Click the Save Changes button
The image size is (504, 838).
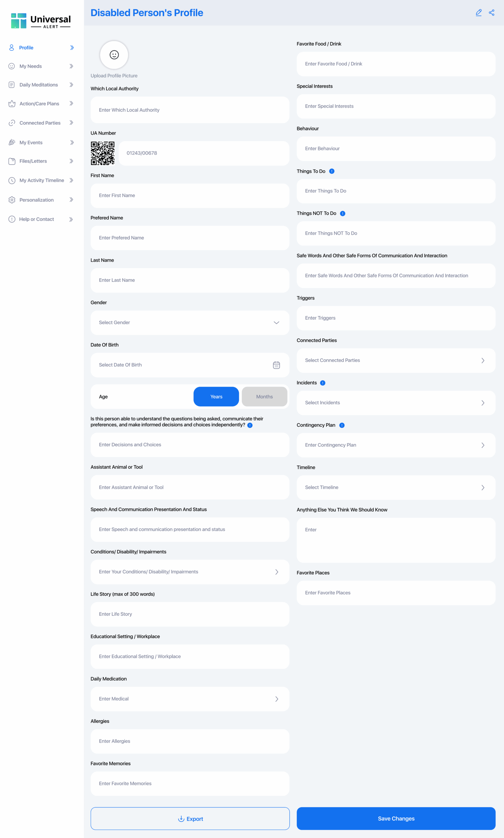[x=396, y=819]
